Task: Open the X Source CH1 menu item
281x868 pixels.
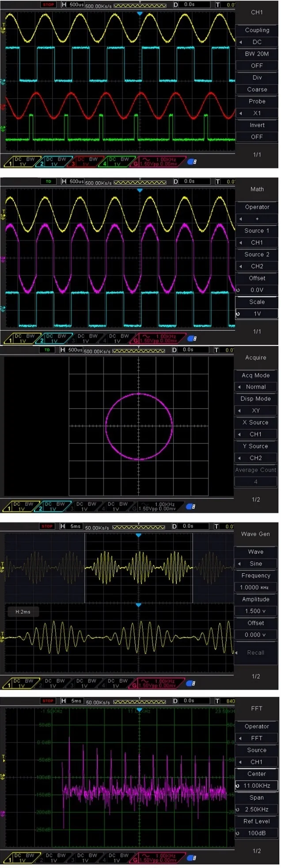Action: click(x=256, y=434)
